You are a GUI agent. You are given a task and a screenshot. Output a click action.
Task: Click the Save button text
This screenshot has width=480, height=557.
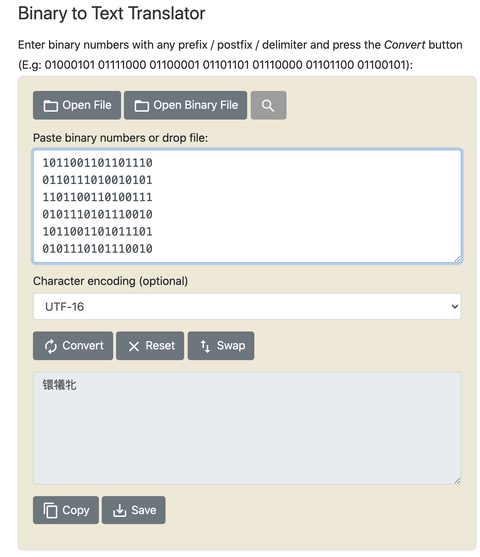(x=144, y=510)
